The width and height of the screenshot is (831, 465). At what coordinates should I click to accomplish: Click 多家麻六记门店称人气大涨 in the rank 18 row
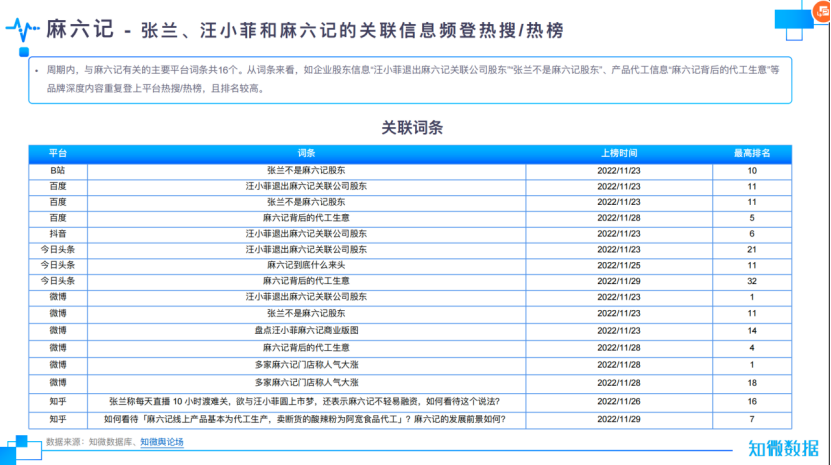[x=306, y=383]
